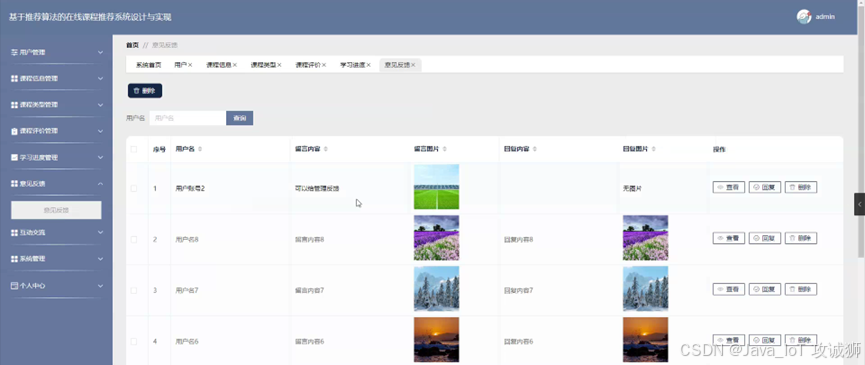Click 查看 for row 用户名8
The width and height of the screenshot is (865, 365).
pos(729,238)
